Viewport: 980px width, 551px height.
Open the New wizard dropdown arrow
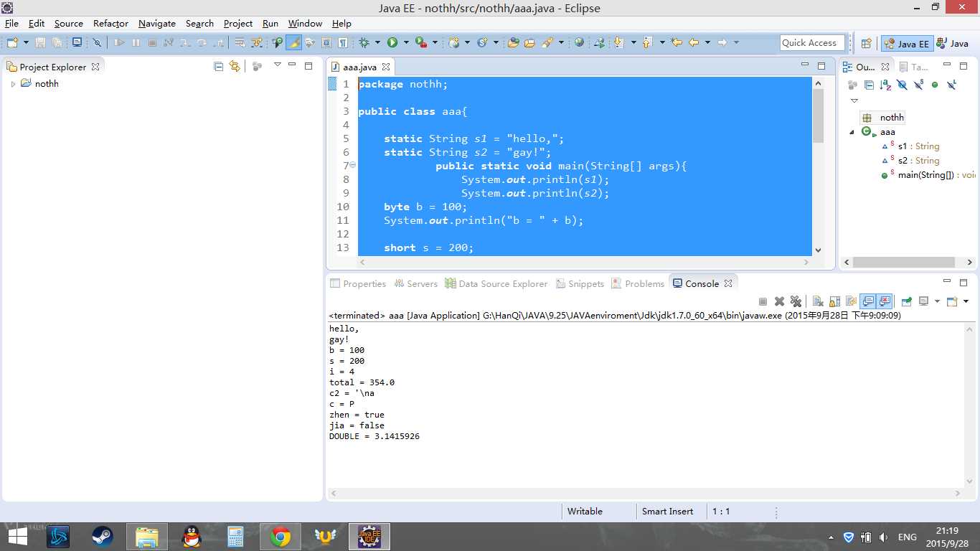pos(27,43)
